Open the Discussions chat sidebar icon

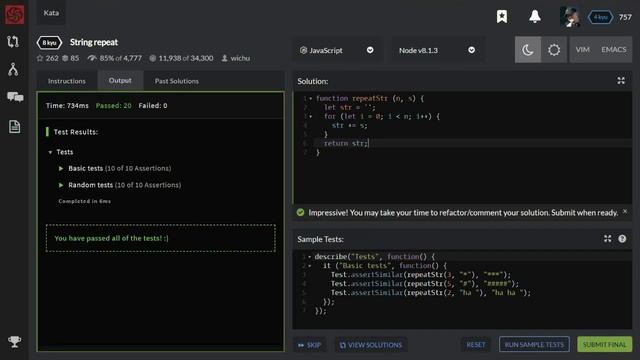pos(15,97)
